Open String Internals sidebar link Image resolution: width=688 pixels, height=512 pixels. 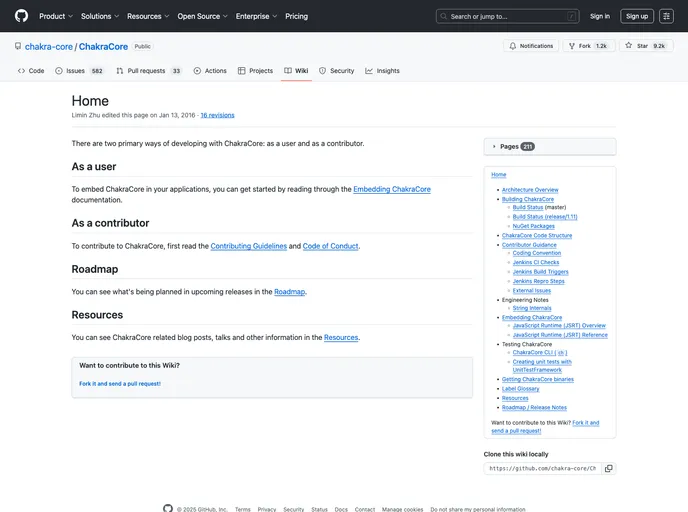point(532,308)
